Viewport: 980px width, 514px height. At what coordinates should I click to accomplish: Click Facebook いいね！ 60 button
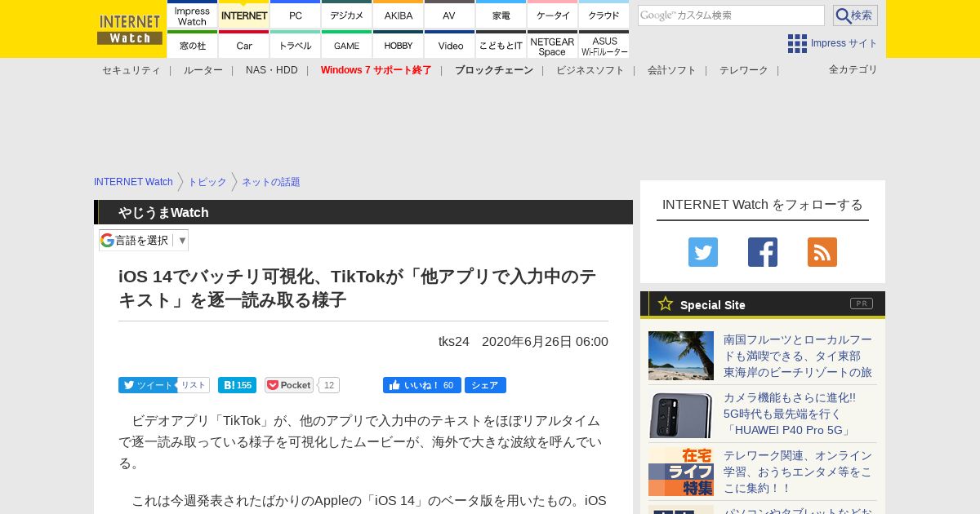[422, 385]
